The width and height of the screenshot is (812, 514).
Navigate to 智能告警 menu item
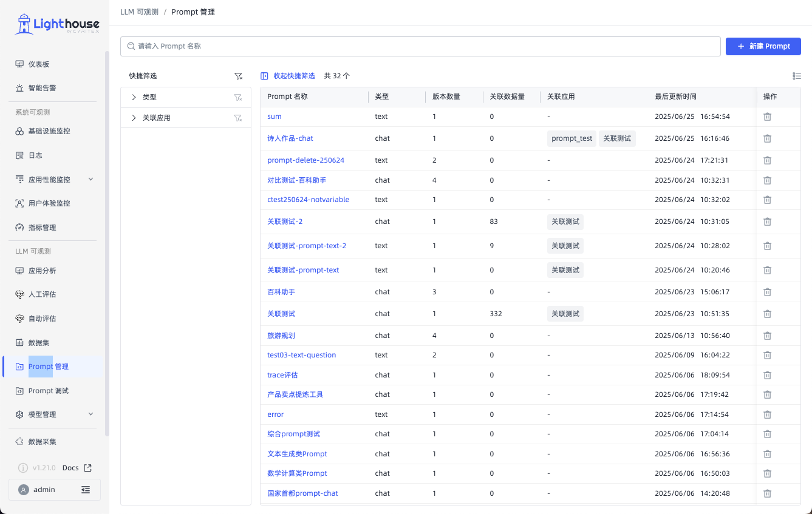43,88
